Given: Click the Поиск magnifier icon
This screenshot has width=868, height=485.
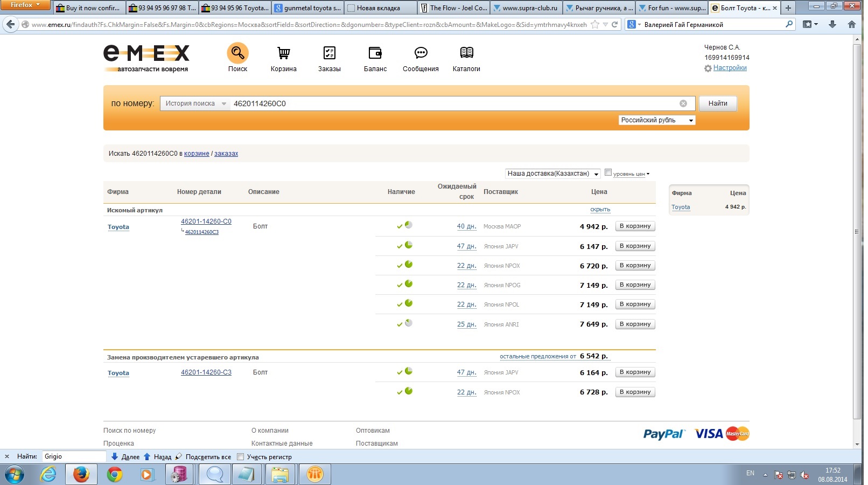Looking at the screenshot, I should (x=237, y=53).
